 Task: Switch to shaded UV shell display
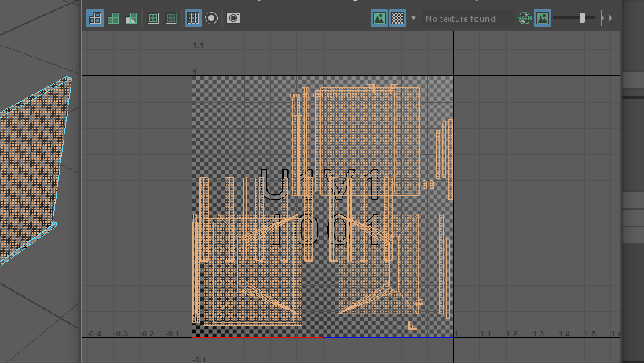(x=113, y=17)
